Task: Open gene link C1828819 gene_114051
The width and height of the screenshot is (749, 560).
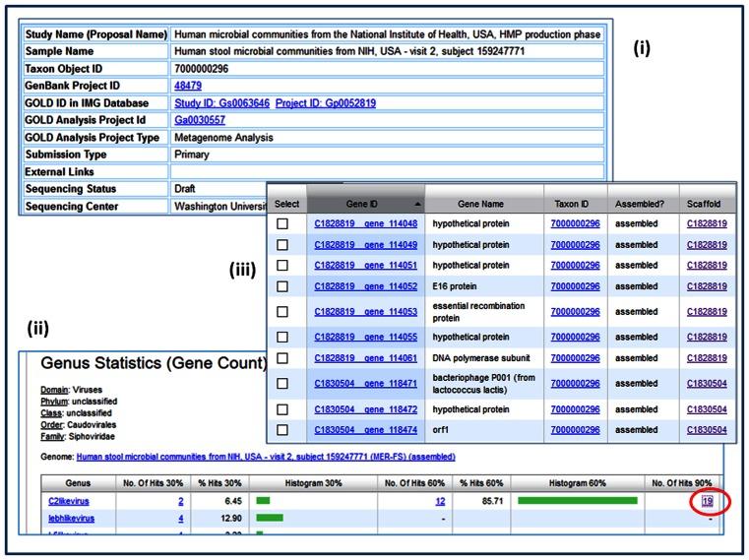Action: (365, 265)
